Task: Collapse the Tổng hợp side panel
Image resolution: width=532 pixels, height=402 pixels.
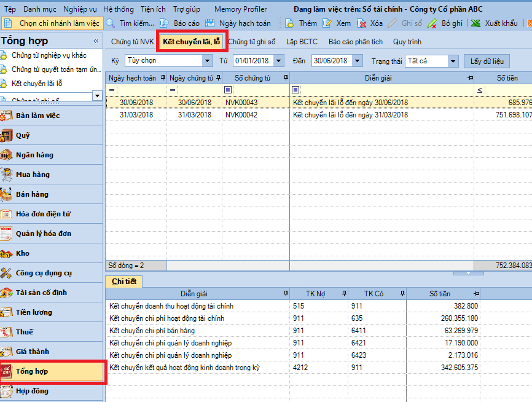Action: 96,41
